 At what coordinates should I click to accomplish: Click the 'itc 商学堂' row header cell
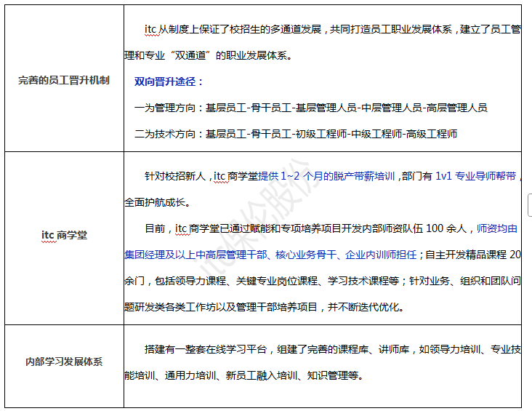click(64, 235)
